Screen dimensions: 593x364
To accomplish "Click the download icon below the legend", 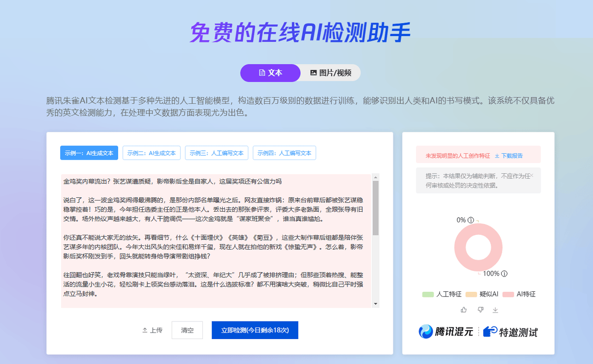I will click(x=495, y=310).
